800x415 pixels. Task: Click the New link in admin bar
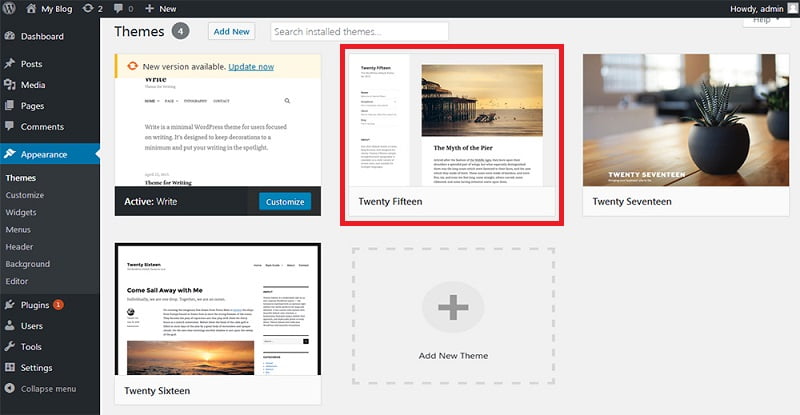tap(167, 9)
